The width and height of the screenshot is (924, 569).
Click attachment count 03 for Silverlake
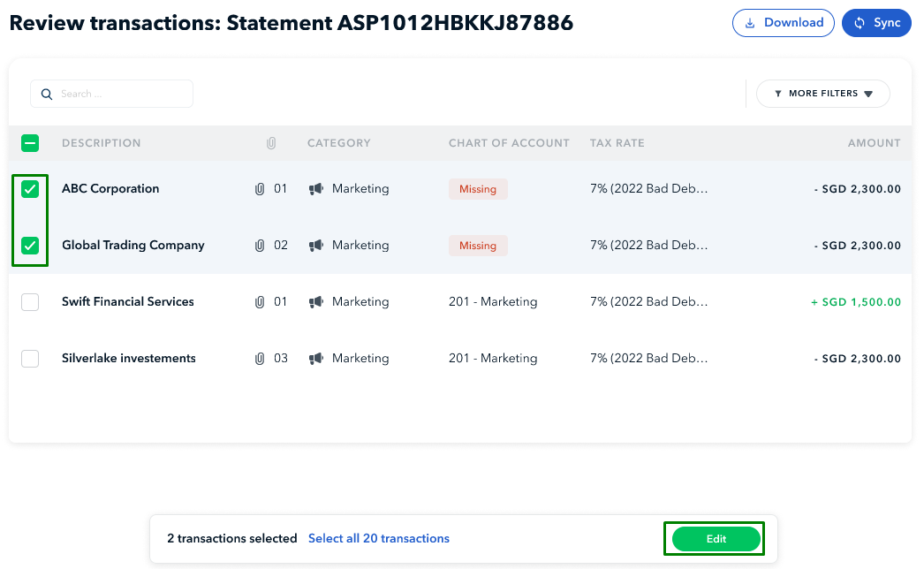click(281, 359)
